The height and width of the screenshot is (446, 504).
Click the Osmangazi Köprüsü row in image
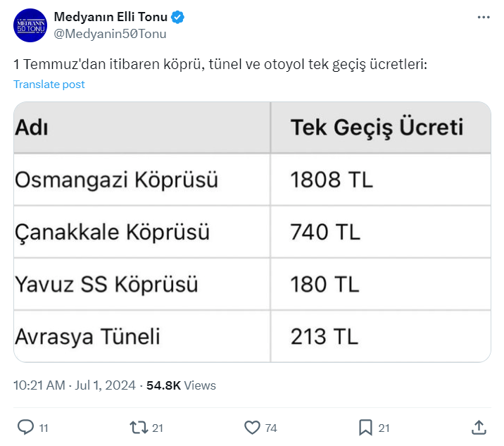pos(117,180)
